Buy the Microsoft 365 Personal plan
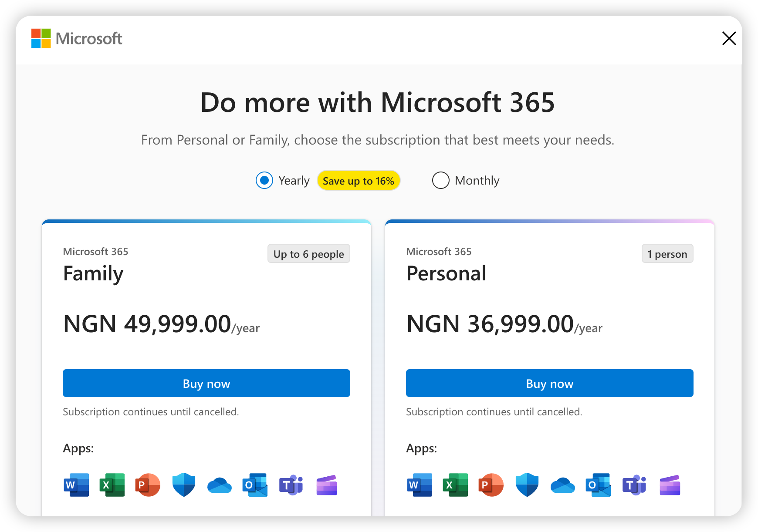758x532 pixels. point(550,383)
